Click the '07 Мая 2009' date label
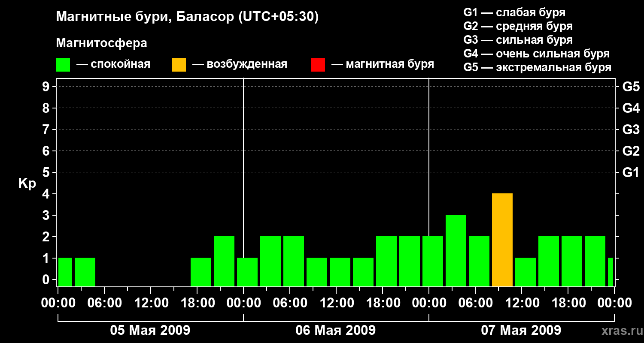The image size is (644, 343). coord(521,331)
